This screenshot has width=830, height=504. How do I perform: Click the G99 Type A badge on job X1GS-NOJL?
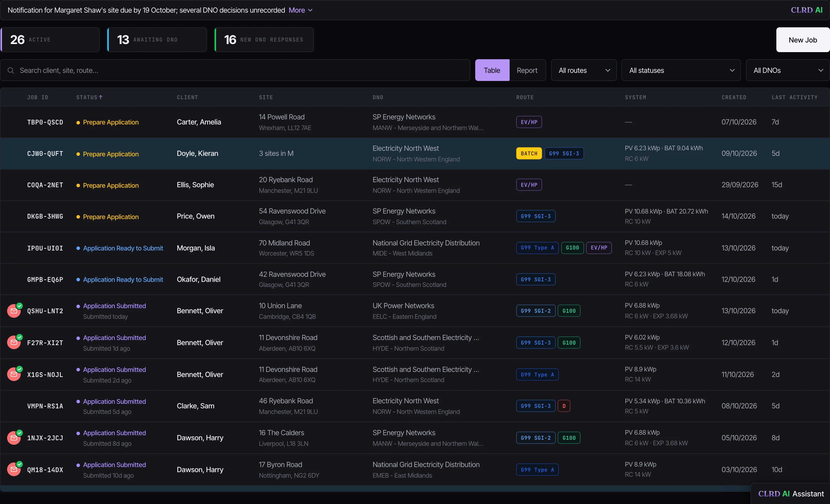point(537,374)
